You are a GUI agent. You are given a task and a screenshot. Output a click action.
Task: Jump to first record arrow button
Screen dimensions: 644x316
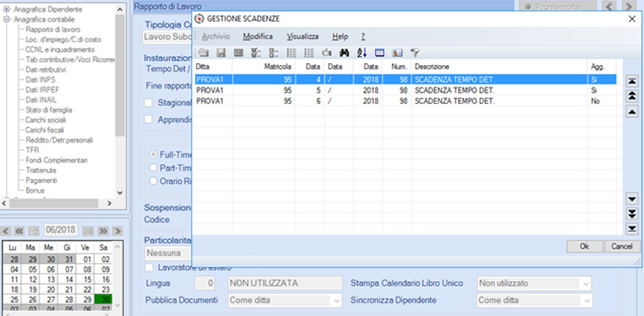(x=632, y=82)
